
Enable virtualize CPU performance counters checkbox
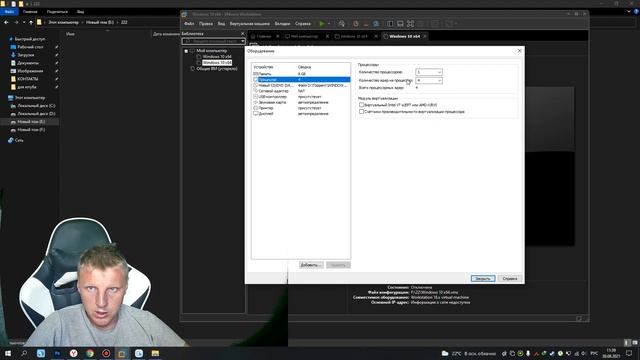pyautogui.click(x=361, y=111)
